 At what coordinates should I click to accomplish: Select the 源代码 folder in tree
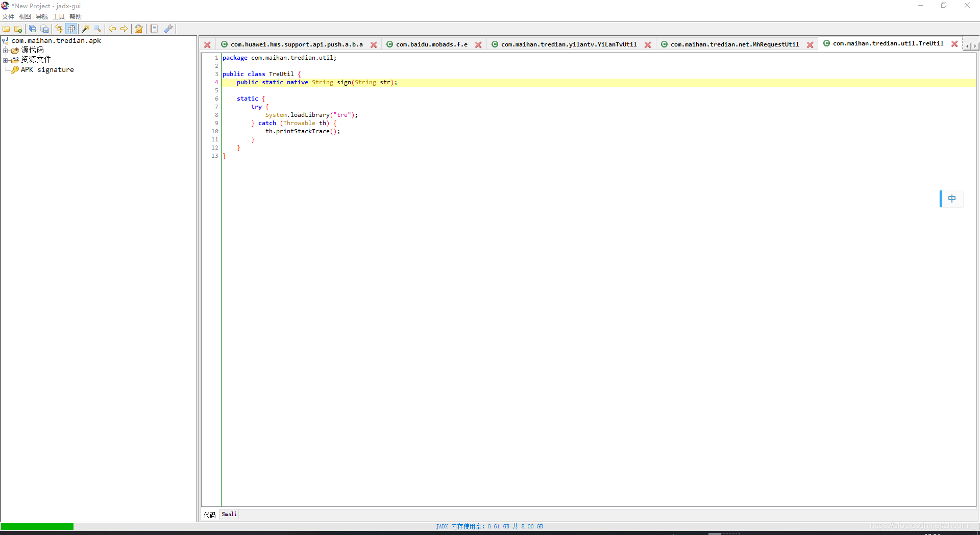(x=32, y=50)
